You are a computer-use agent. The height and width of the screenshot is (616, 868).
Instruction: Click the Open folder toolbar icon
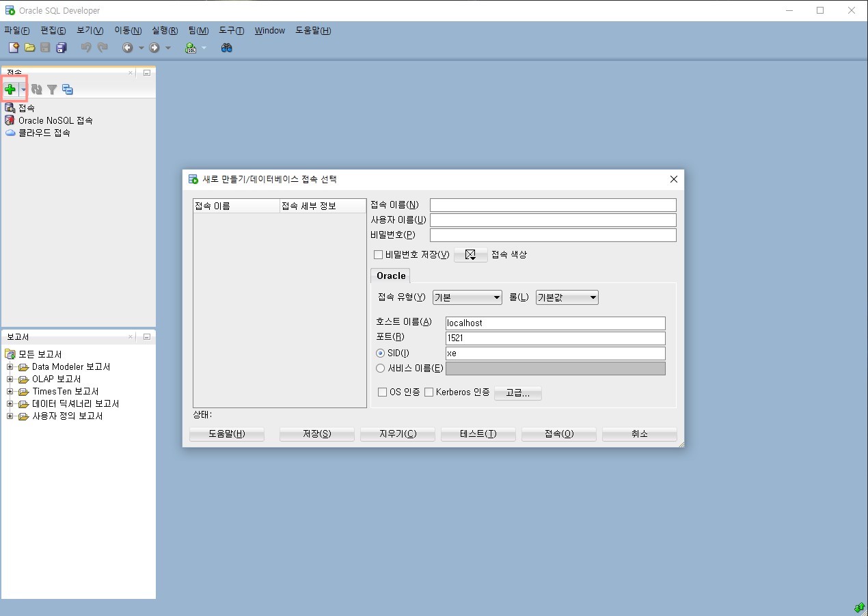[x=29, y=48]
